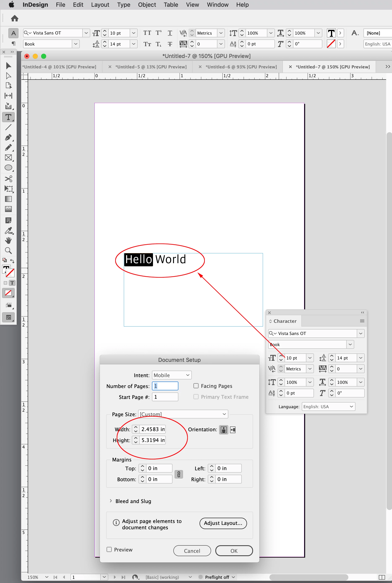
Task: Select the Type tool in toolbox
Action: [8, 117]
